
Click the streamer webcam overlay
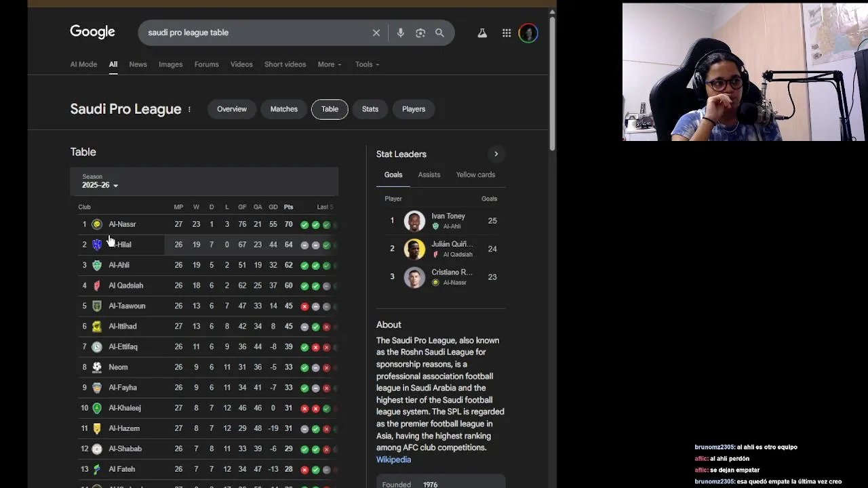click(x=744, y=72)
